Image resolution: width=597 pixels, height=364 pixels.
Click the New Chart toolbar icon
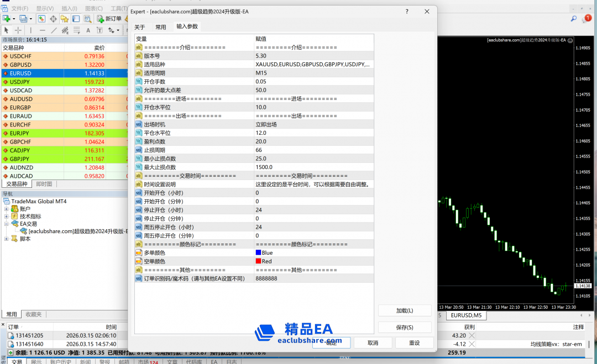click(x=7, y=19)
